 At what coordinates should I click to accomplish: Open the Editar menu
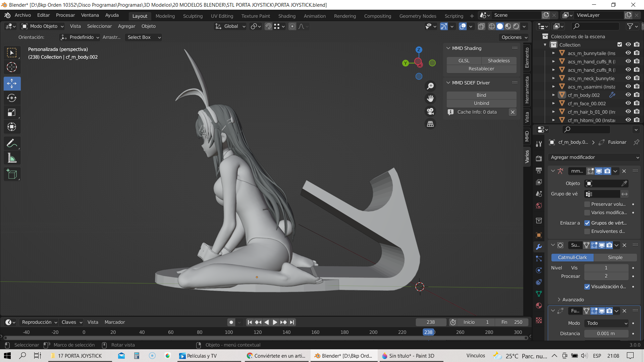[x=43, y=15]
